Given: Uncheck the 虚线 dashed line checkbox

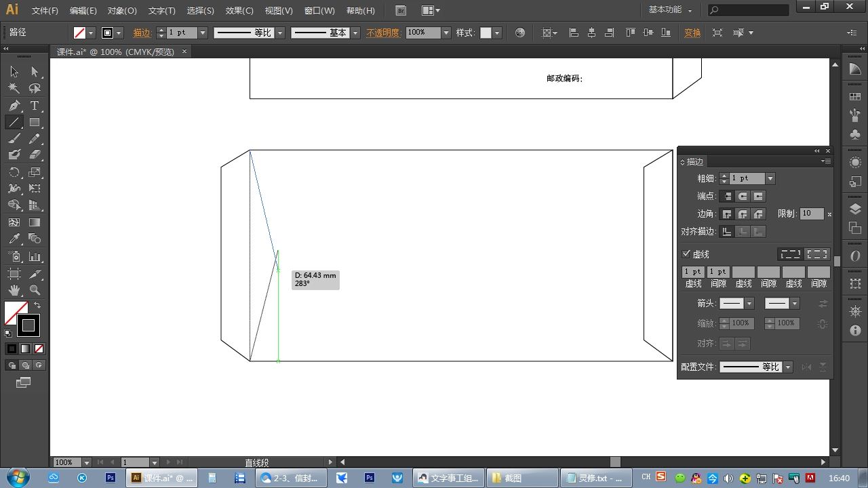Looking at the screenshot, I should 686,254.
